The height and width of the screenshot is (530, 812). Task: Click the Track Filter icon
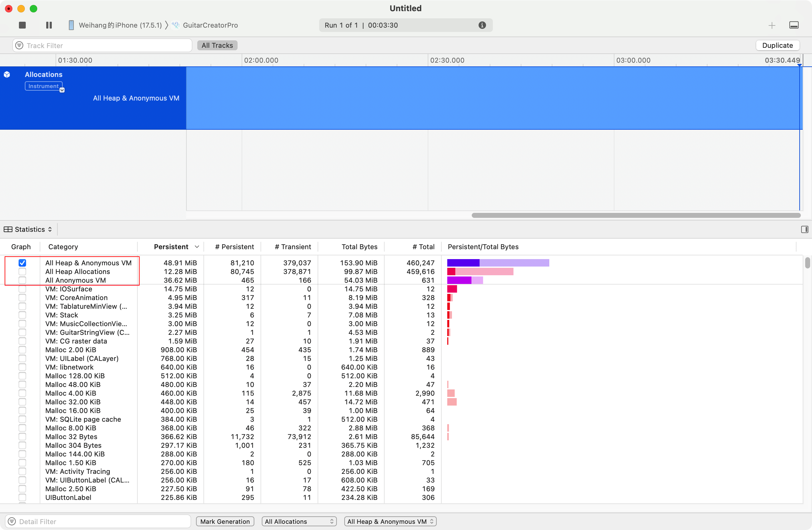tap(20, 45)
